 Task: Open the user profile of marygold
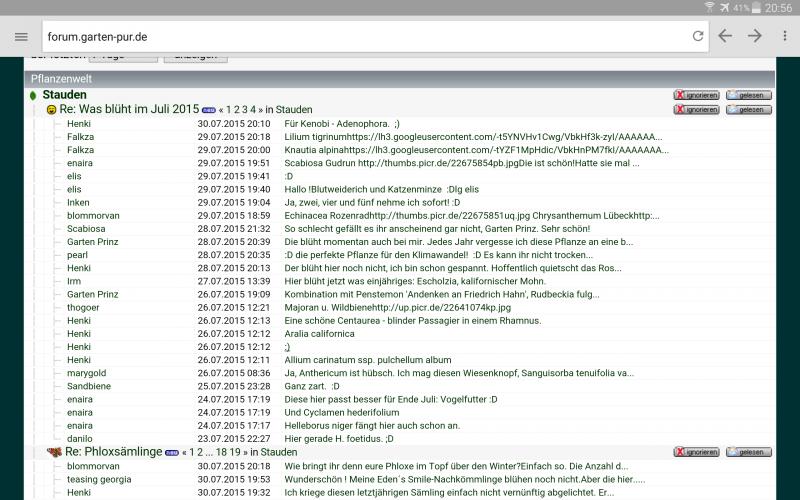click(87, 373)
